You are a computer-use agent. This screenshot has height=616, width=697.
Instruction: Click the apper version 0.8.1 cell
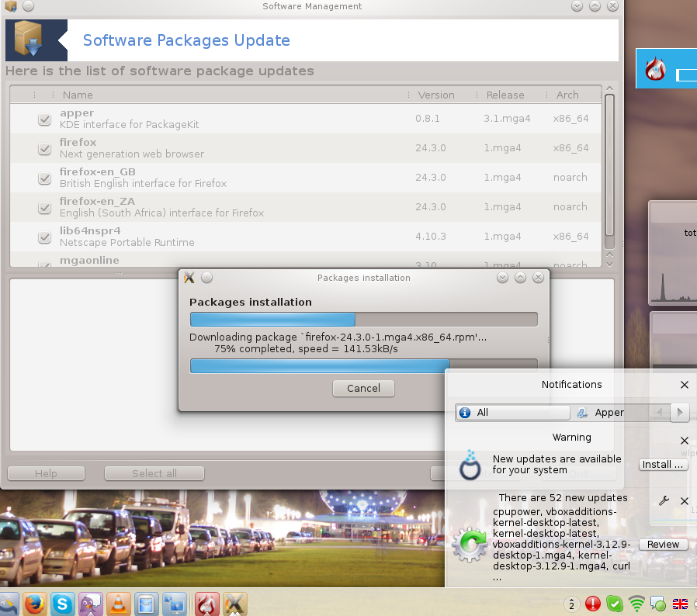pyautogui.click(x=428, y=119)
